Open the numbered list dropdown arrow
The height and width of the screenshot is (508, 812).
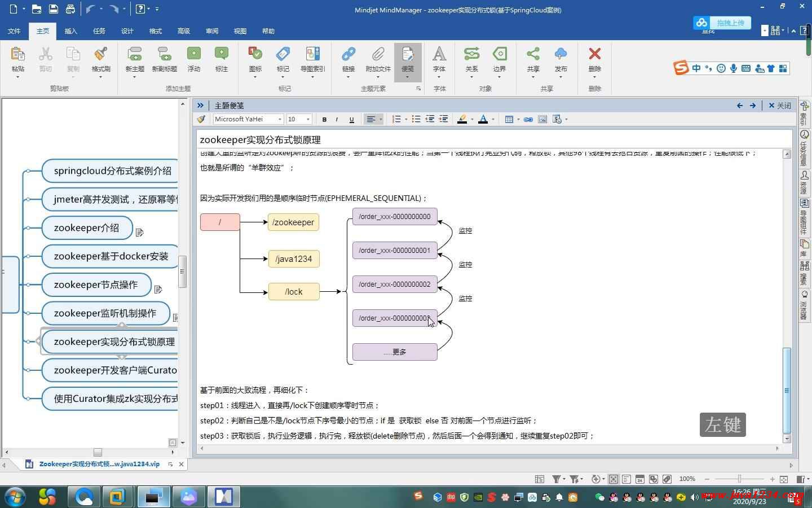[x=406, y=119]
